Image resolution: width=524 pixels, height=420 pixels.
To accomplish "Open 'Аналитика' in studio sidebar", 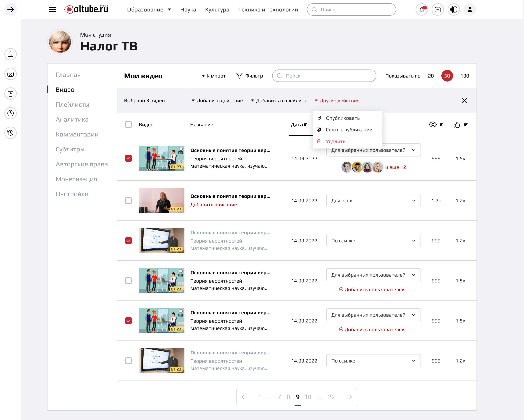I will [x=72, y=120].
